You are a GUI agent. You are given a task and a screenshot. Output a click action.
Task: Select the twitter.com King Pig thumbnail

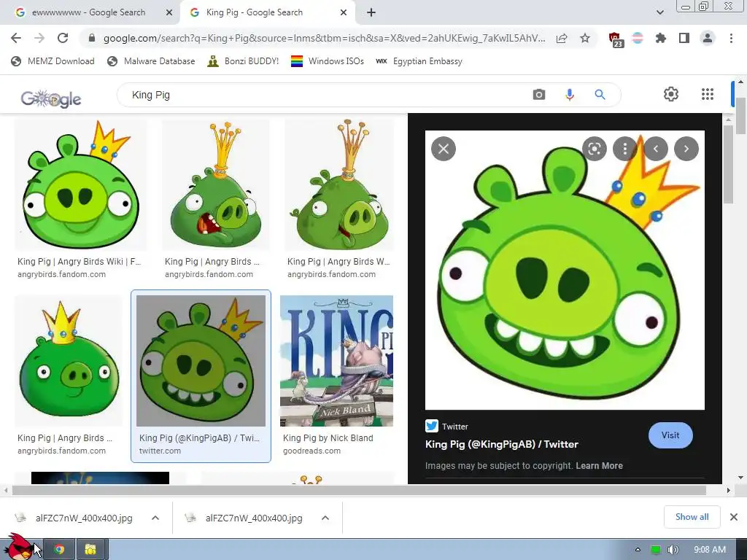click(x=201, y=361)
